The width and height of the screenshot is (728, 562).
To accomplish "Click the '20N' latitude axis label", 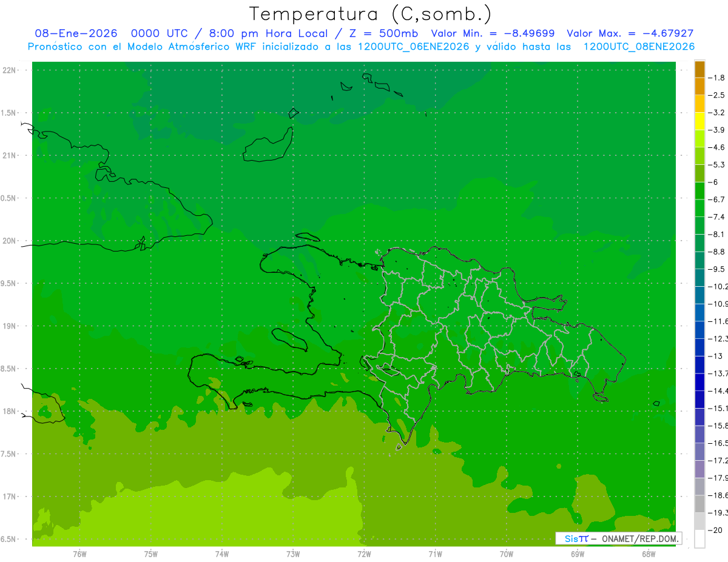I will (x=9, y=241).
